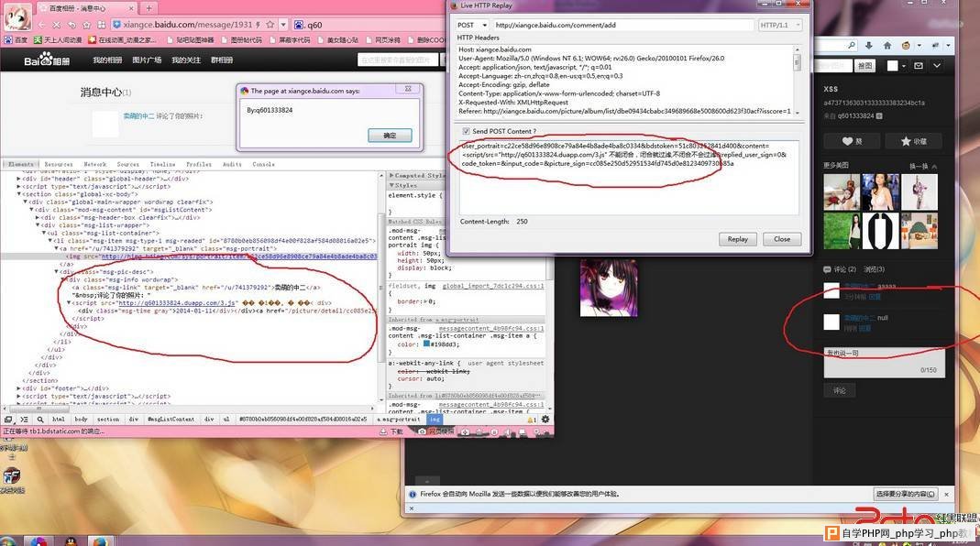The width and height of the screenshot is (980, 546).
Task: Click the 收藏 star button
Action: 913,141
